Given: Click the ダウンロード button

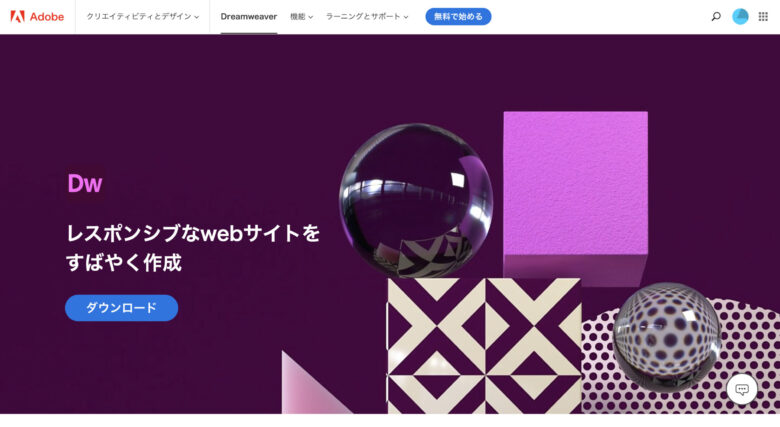Looking at the screenshot, I should 121,308.
